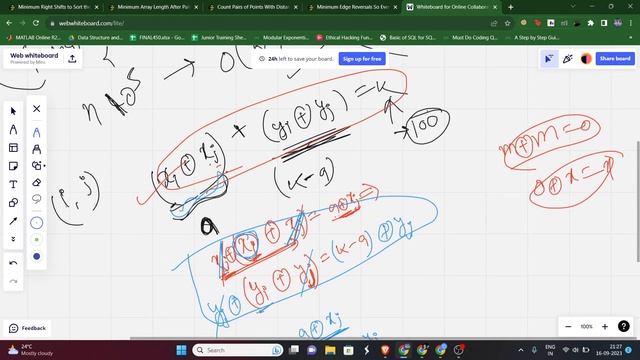Open Basic of SQL bookmark
Image resolution: width=640 pixels, height=360 pixels.
click(x=407, y=38)
